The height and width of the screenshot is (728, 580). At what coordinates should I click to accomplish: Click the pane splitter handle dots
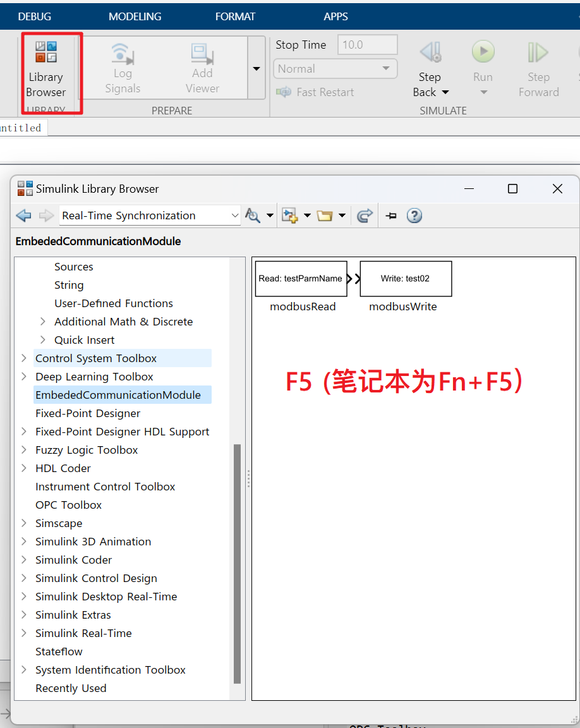click(249, 478)
